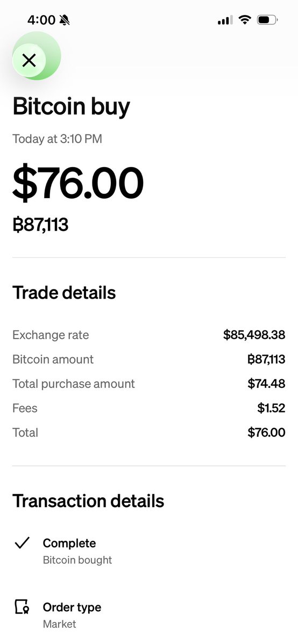Image resolution: width=298 pixels, height=644 pixels.
Task: Tap the Bitcoin buy heading
Action: [x=71, y=107]
